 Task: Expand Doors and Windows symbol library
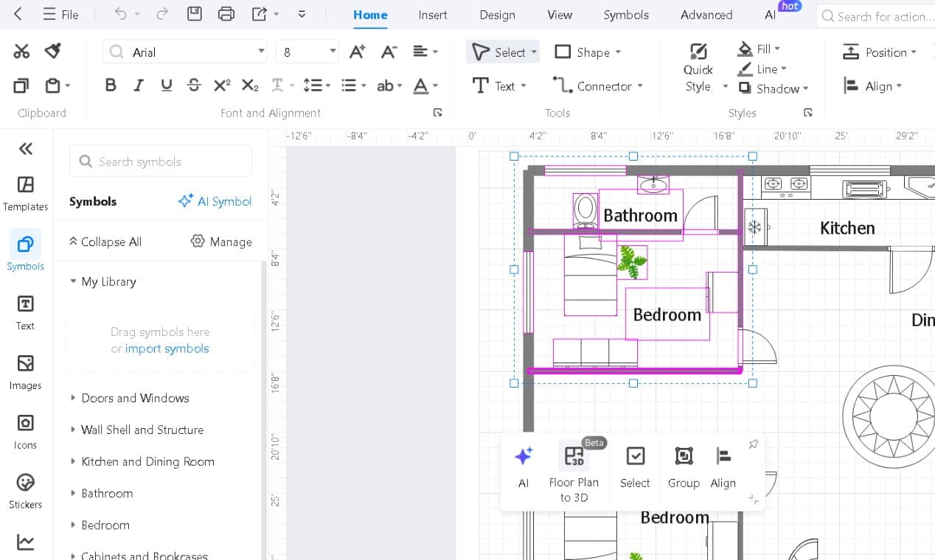point(135,398)
